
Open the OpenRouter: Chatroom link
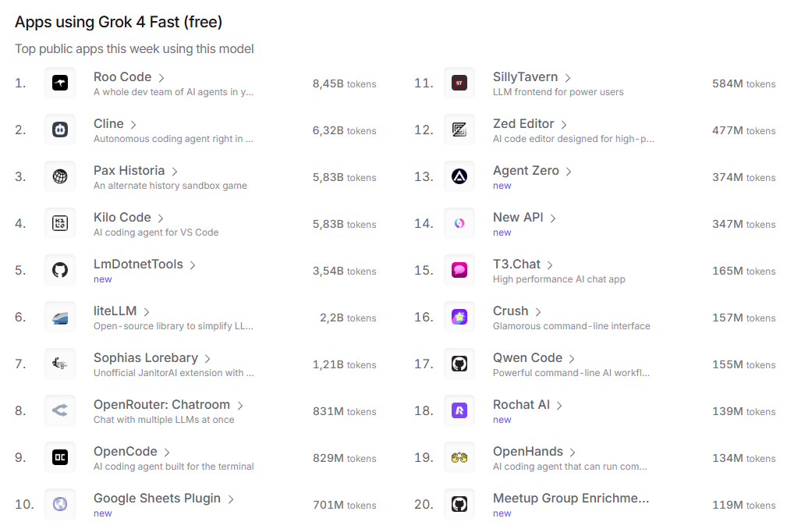(x=161, y=405)
